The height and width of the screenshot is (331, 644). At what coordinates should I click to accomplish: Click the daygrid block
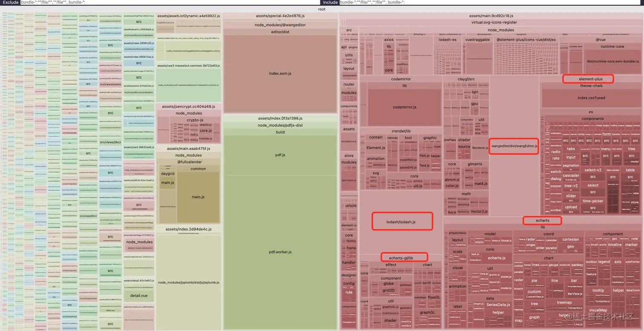pyautogui.click(x=168, y=174)
